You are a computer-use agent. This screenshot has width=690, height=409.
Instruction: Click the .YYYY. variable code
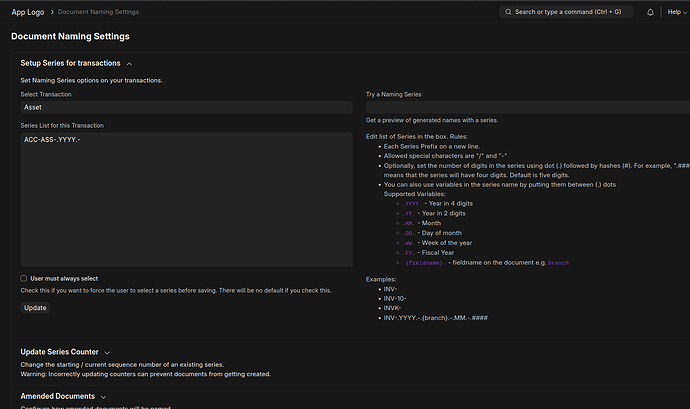click(412, 204)
